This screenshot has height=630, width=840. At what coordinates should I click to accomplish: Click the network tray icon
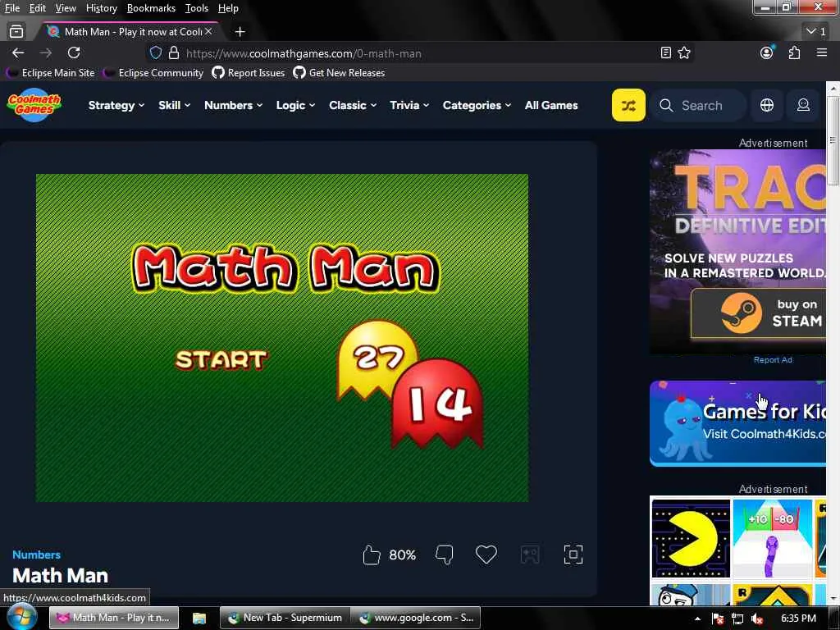(x=737, y=619)
